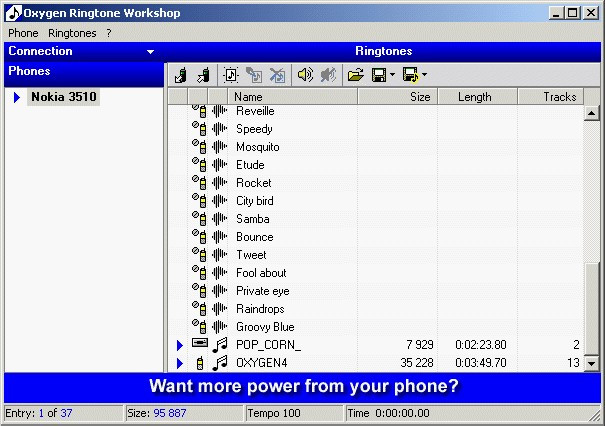The width and height of the screenshot is (605, 426).
Task: Click the Phones panel header
Action: click(84, 72)
